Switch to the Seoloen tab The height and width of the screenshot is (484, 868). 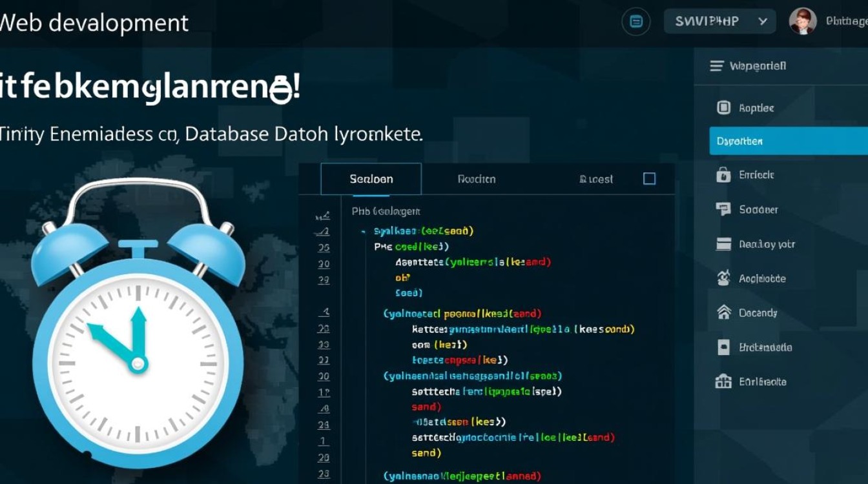371,179
